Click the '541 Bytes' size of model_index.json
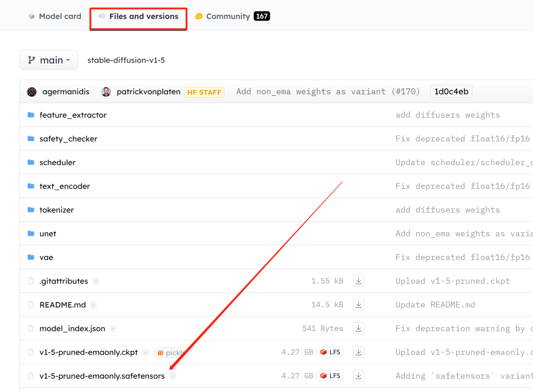Screen dimensions: 533x392 [323, 329]
